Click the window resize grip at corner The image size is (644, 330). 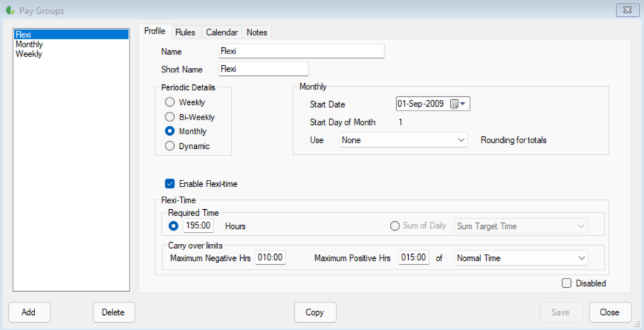point(636,325)
